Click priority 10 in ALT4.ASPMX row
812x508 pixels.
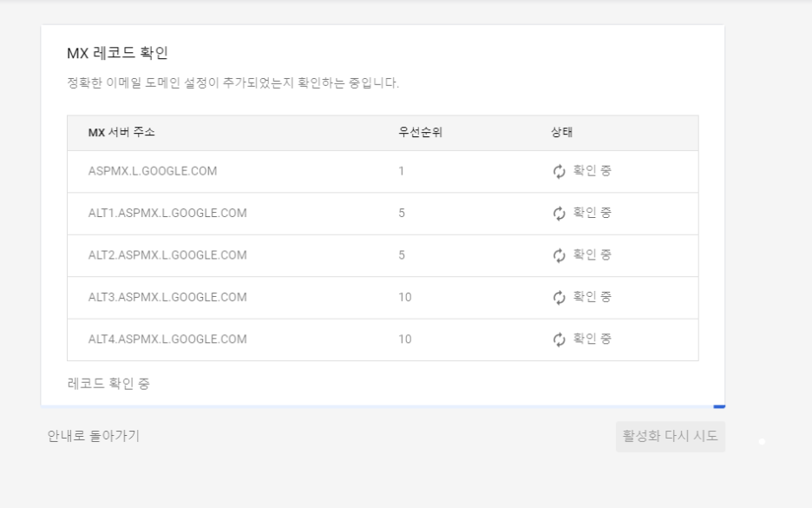click(x=405, y=339)
